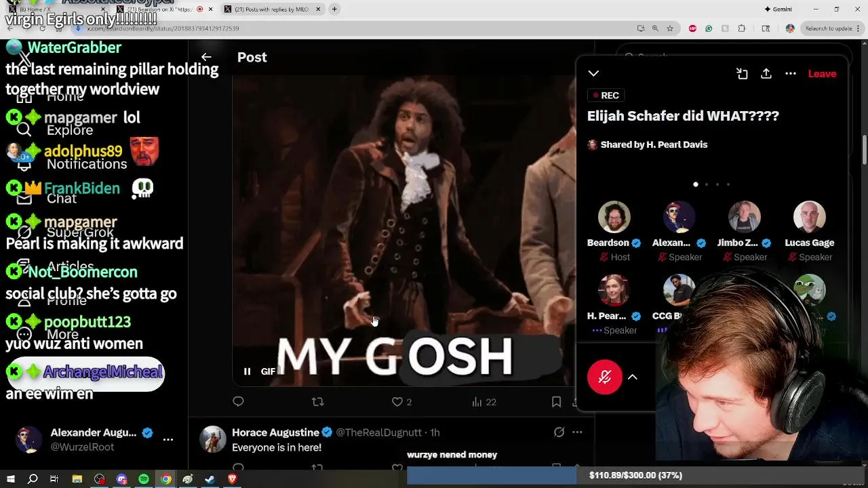The height and width of the screenshot is (488, 868).
Task: Open Chrome extensions puzzle icon
Action: click(741, 28)
